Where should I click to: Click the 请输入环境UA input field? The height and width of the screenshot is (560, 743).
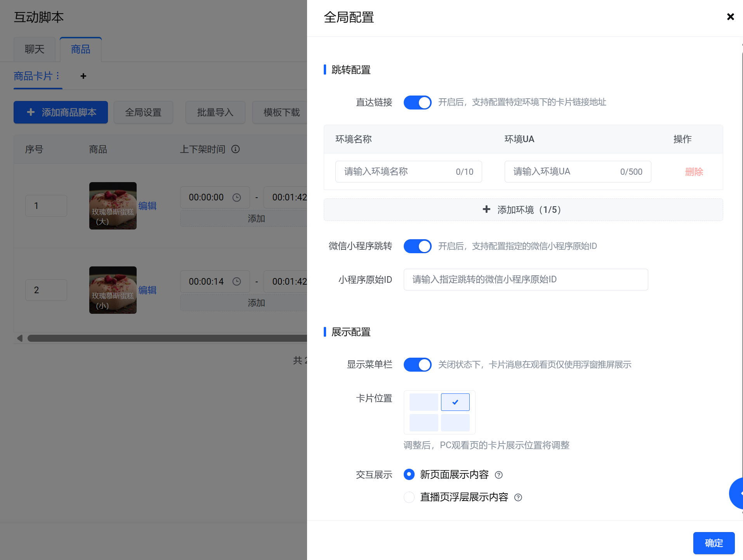578,172
